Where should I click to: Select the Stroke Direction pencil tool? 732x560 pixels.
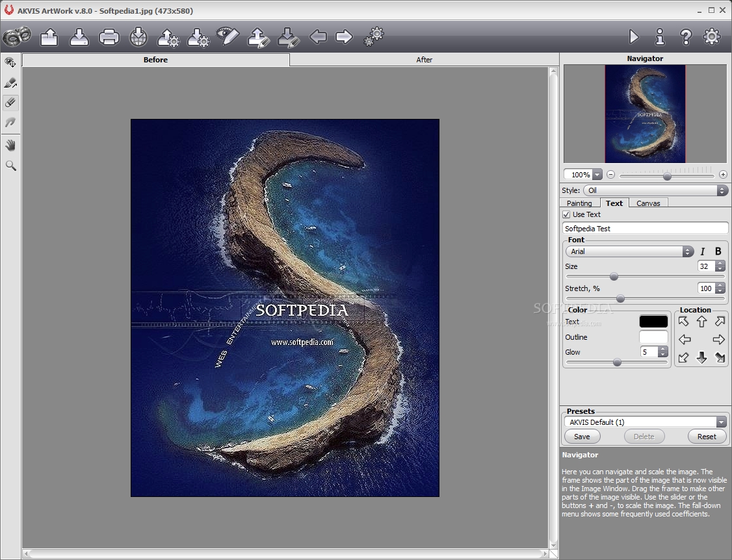[10, 83]
